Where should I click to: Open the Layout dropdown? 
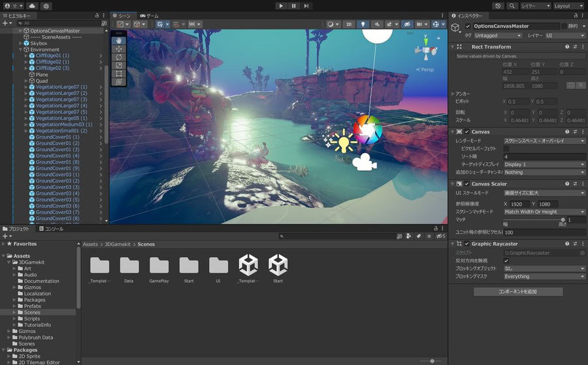(x=568, y=6)
